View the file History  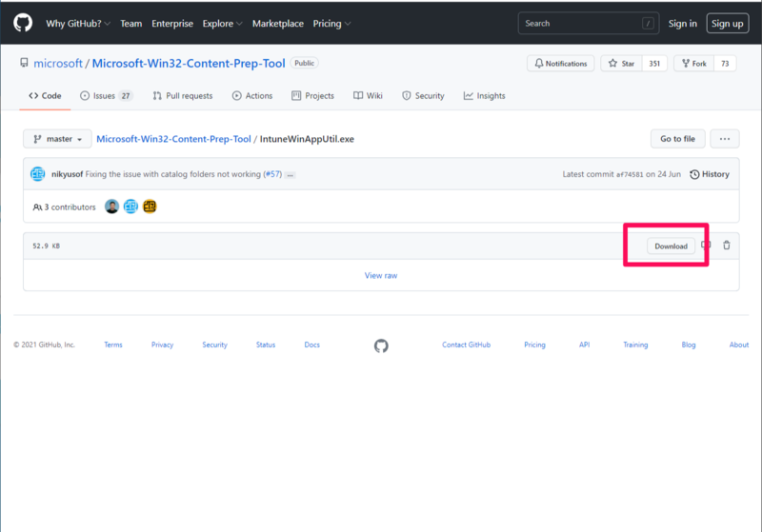coord(710,174)
